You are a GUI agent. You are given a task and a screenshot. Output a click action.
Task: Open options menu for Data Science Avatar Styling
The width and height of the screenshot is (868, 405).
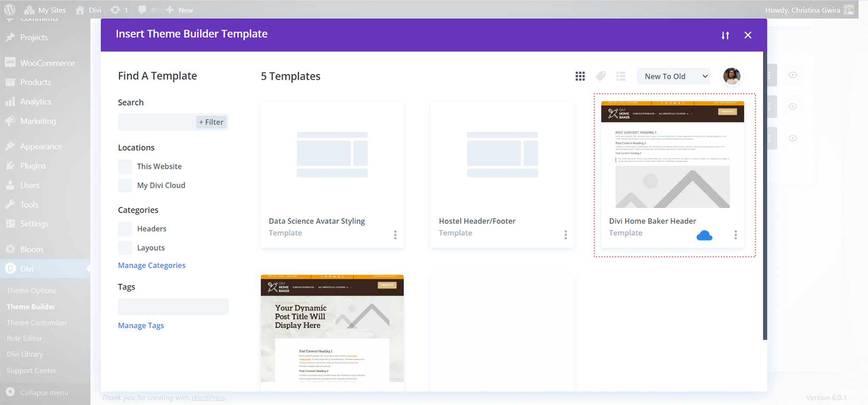(395, 235)
